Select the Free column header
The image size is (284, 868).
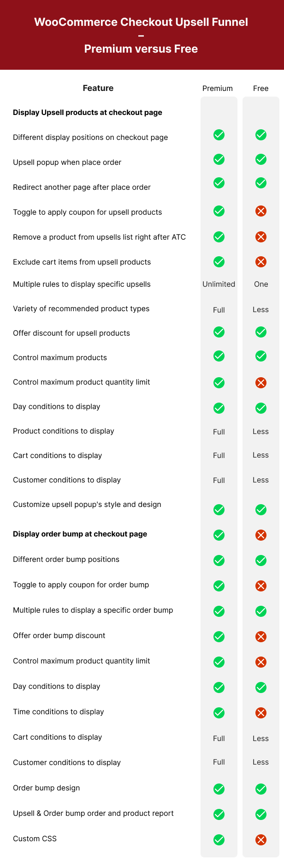[261, 88]
